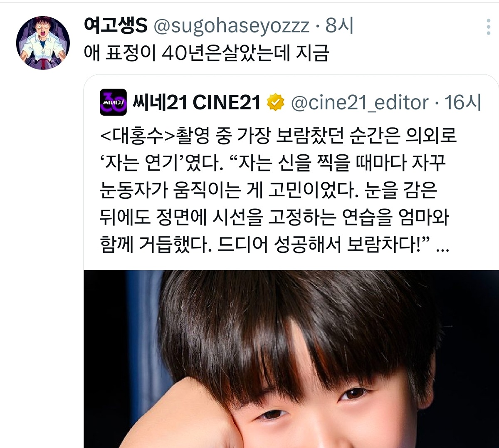The height and width of the screenshot is (448, 499).
Task: Click the purple CINE21 logo avatar
Action: click(x=113, y=102)
